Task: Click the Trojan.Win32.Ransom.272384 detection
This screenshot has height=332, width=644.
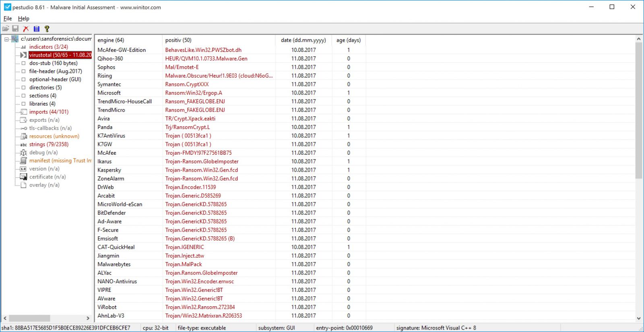Action: click(200, 307)
